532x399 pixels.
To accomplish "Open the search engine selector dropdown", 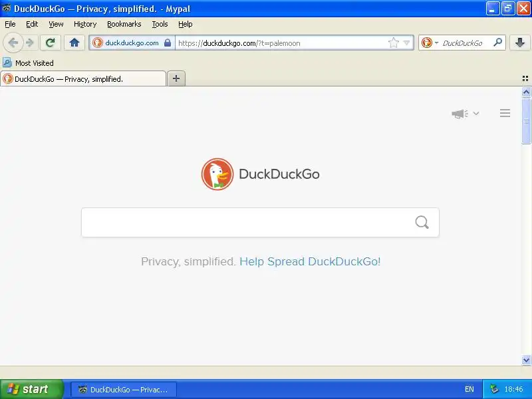I will pos(430,43).
